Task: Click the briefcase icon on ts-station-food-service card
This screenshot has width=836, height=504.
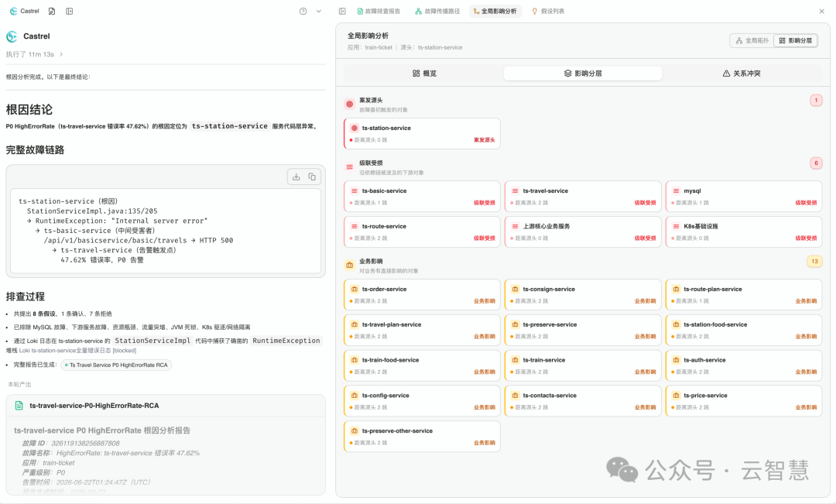Action: (676, 324)
